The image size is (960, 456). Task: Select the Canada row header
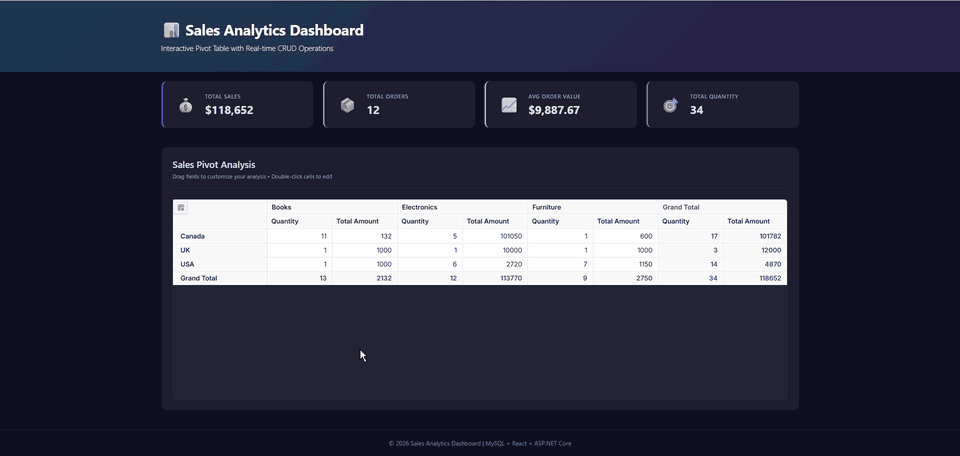tap(220, 236)
